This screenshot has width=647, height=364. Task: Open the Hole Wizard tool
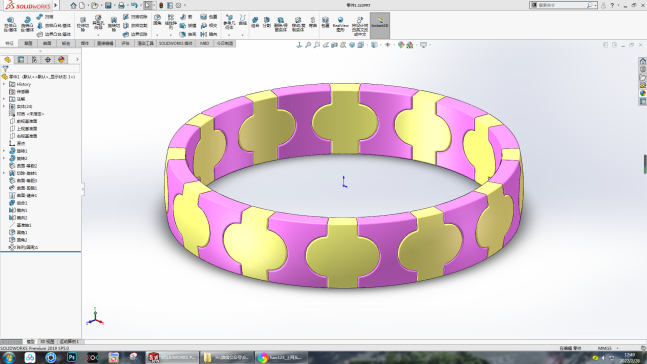pyautogui.click(x=98, y=22)
